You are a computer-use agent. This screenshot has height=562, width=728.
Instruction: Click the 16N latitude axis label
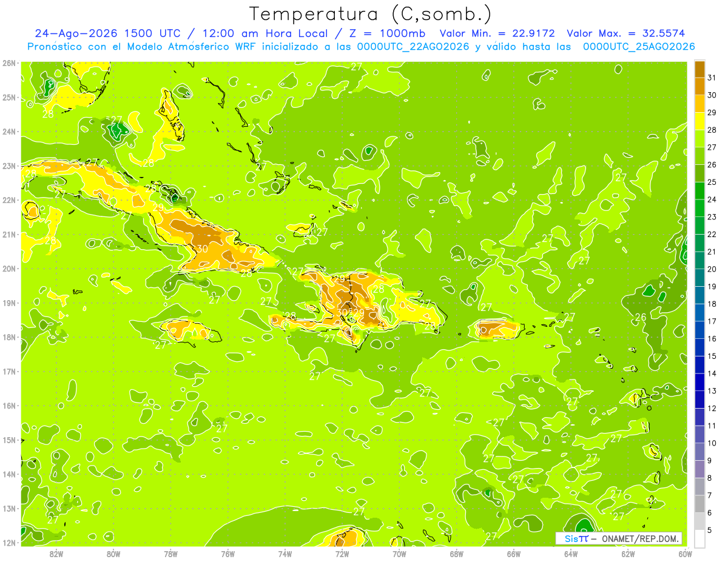[x=8, y=406]
